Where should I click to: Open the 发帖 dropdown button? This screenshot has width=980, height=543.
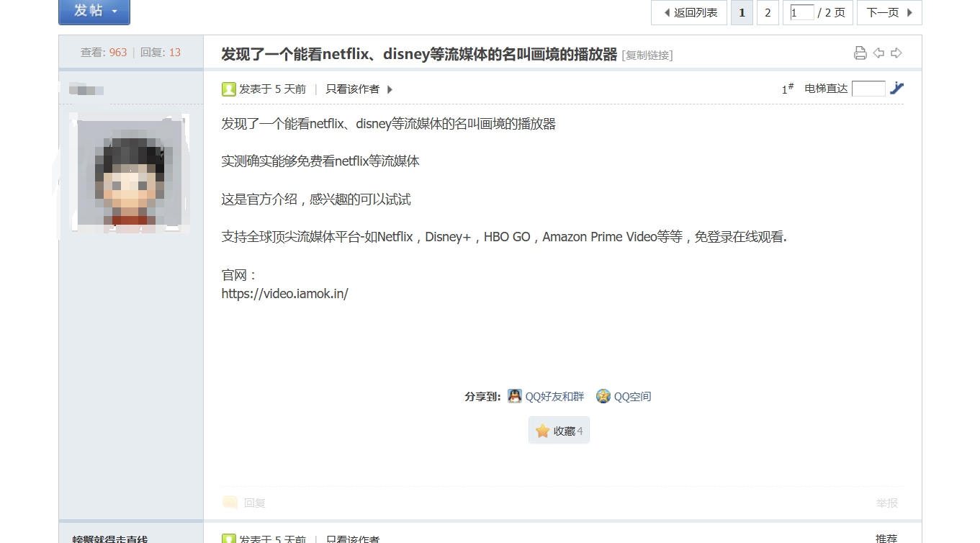94,12
